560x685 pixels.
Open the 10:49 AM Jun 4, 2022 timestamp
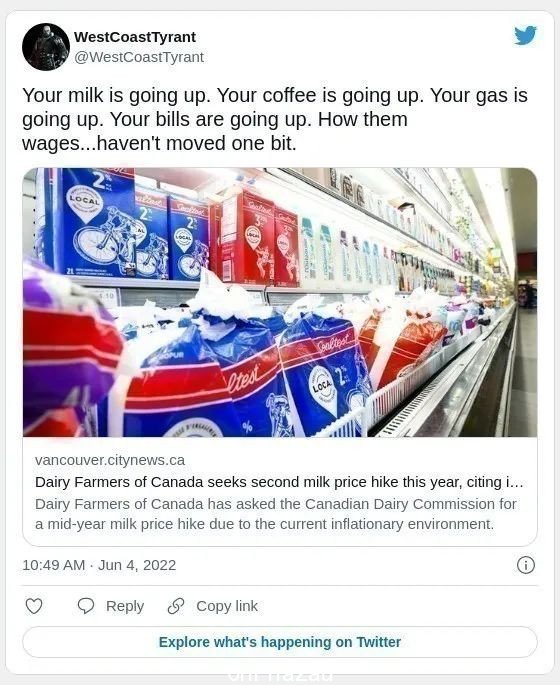point(99,565)
